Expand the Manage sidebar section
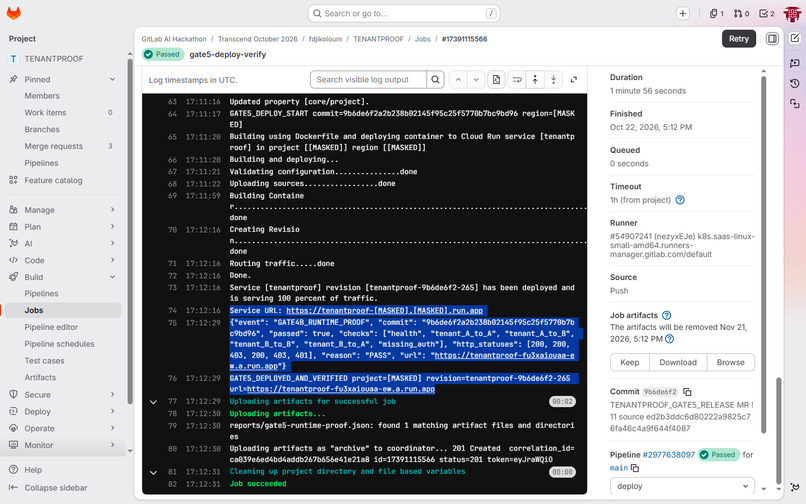Viewport: 806px width, 504px height. pos(112,210)
